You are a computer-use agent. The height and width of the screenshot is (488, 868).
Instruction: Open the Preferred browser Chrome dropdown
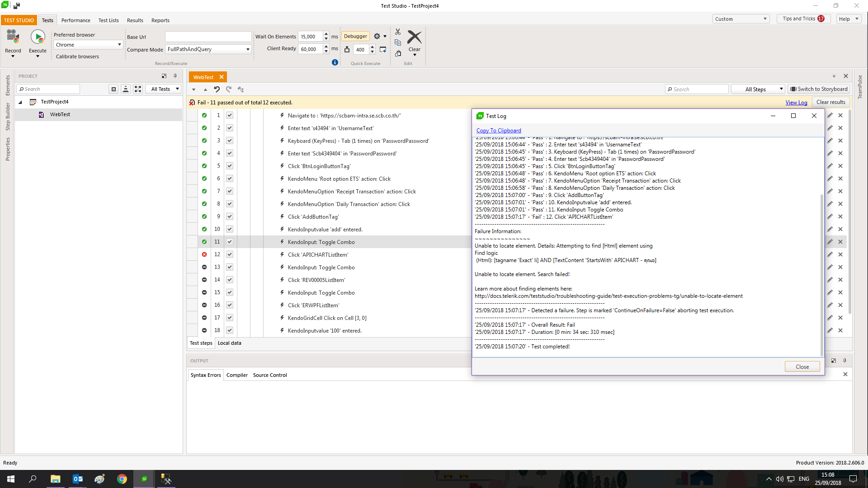click(88, 45)
